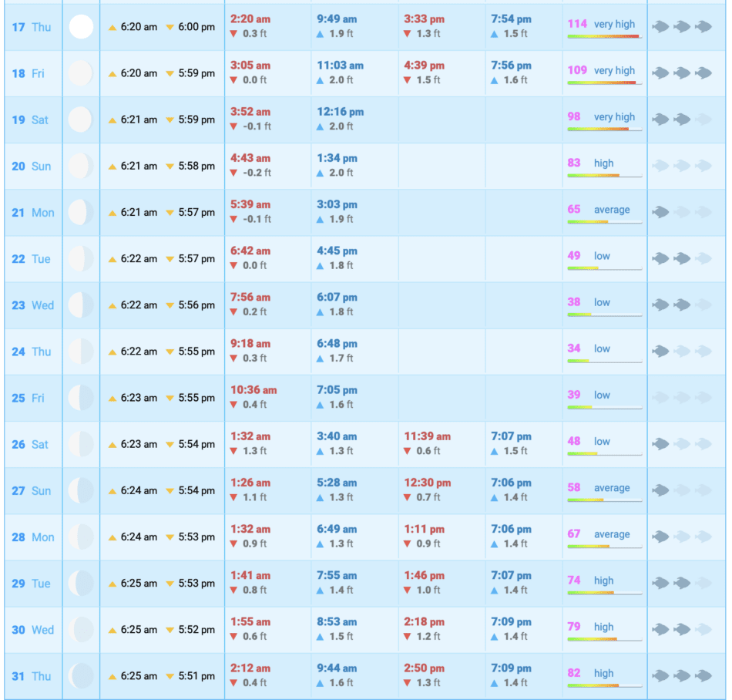
Task: Open the 26 Sat date link
Action: pos(30,444)
